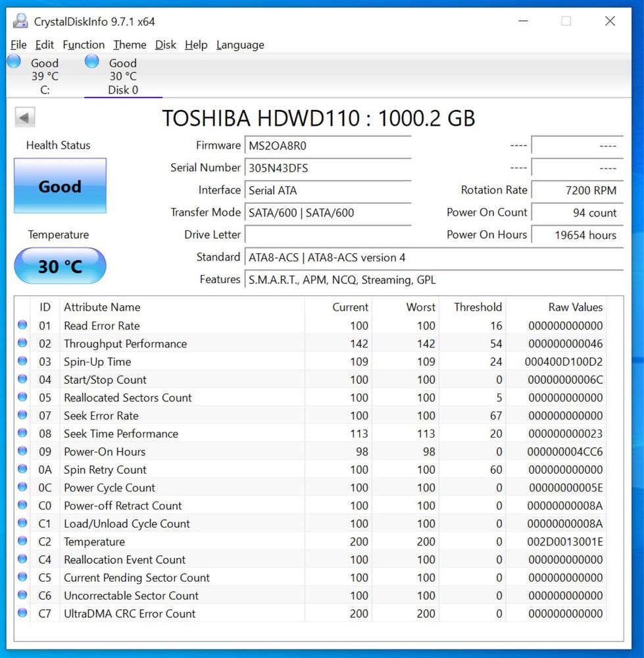Click the Firmware field MS2OA8R0
The width and height of the screenshot is (644, 658).
click(328, 145)
